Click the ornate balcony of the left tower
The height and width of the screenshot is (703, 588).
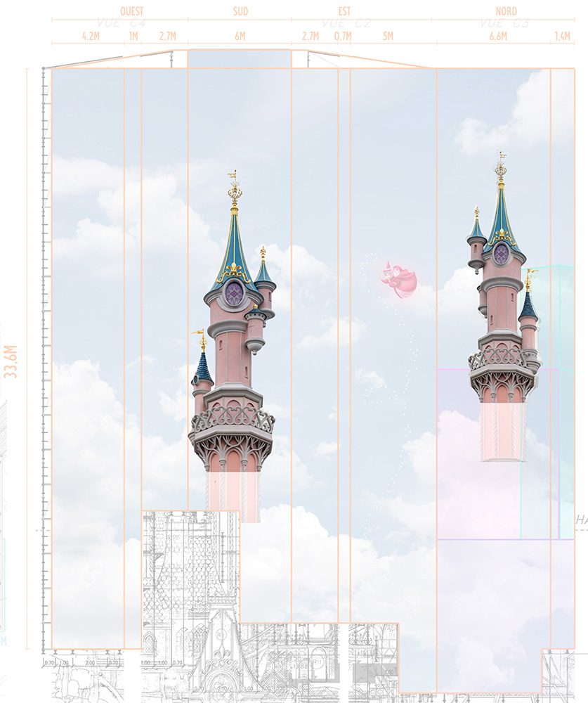click(232, 420)
